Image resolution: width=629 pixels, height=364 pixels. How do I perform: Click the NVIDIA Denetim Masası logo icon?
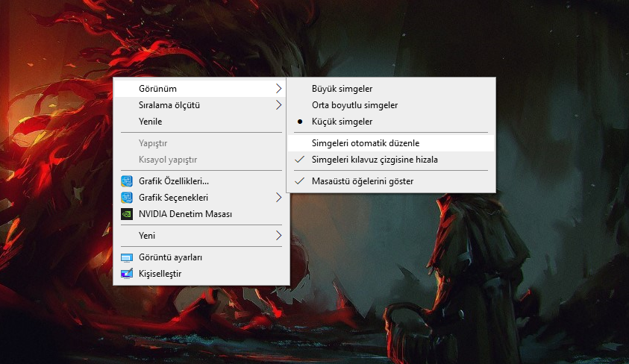(127, 214)
